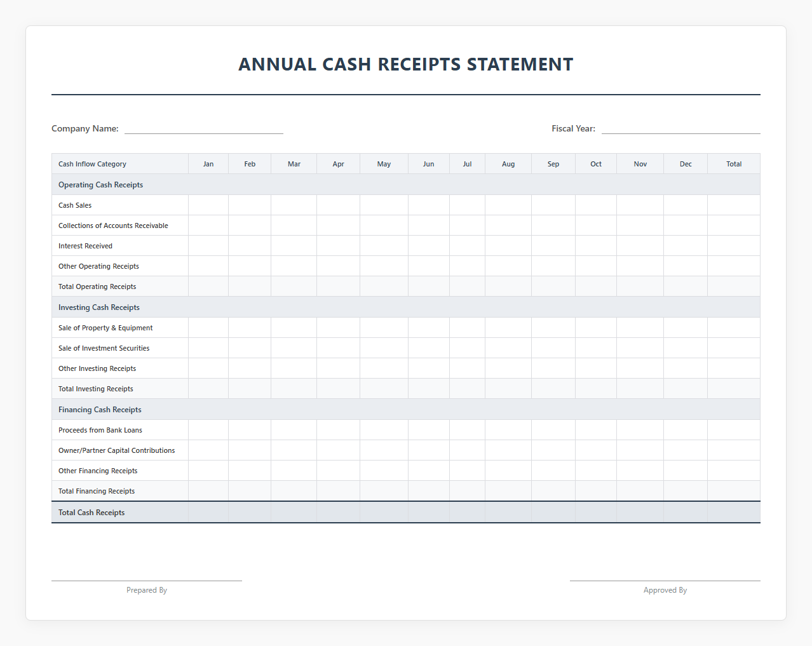Viewport: 812px width, 646px height.
Task: Select the Sep column header
Action: click(553, 164)
